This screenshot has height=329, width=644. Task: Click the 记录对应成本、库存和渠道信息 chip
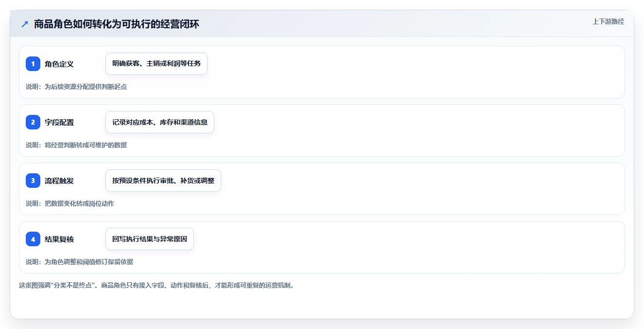tap(160, 122)
